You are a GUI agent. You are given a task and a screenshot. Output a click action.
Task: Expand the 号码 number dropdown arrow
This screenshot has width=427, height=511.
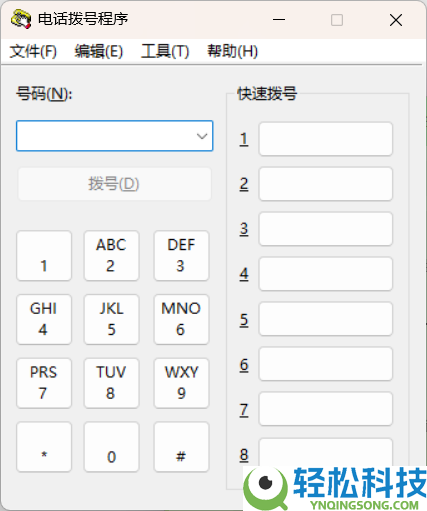click(202, 136)
